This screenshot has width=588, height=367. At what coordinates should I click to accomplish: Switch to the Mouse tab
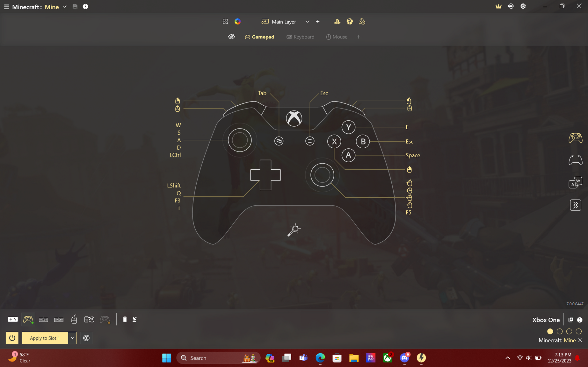(337, 37)
